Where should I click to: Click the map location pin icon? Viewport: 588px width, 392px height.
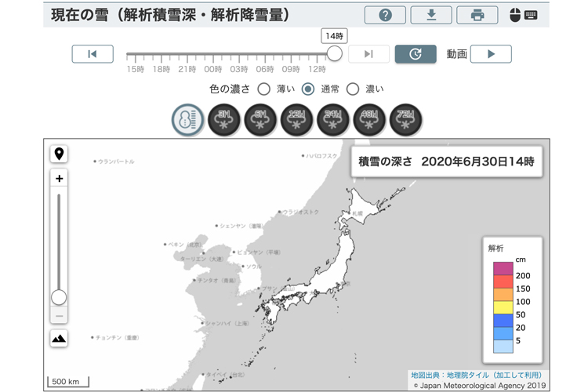59,153
